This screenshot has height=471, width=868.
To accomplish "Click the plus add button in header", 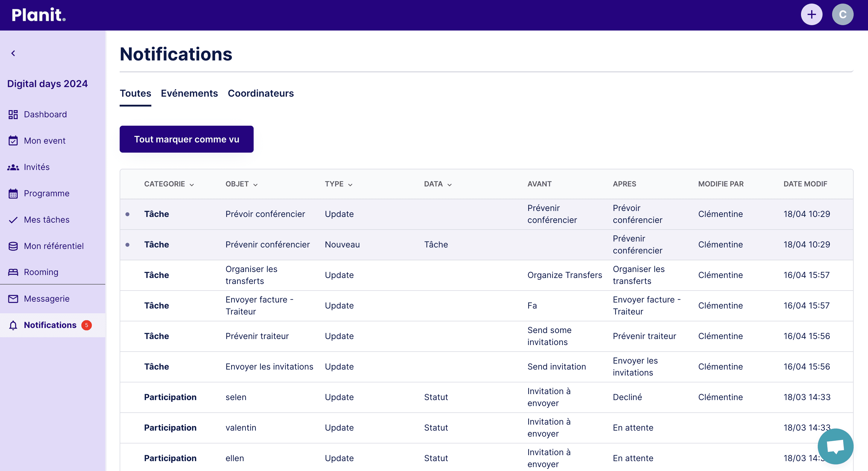I will pyautogui.click(x=811, y=14).
